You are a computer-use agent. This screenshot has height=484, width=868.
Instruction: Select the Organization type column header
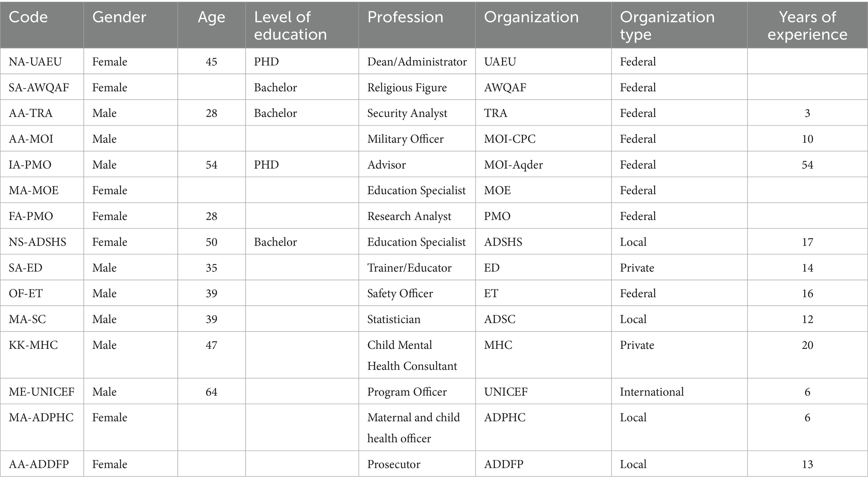[667, 26]
